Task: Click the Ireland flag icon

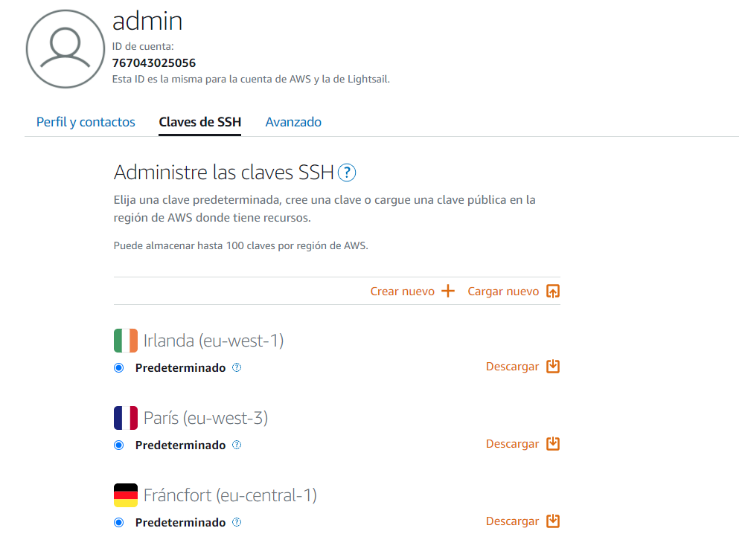Action: point(126,341)
